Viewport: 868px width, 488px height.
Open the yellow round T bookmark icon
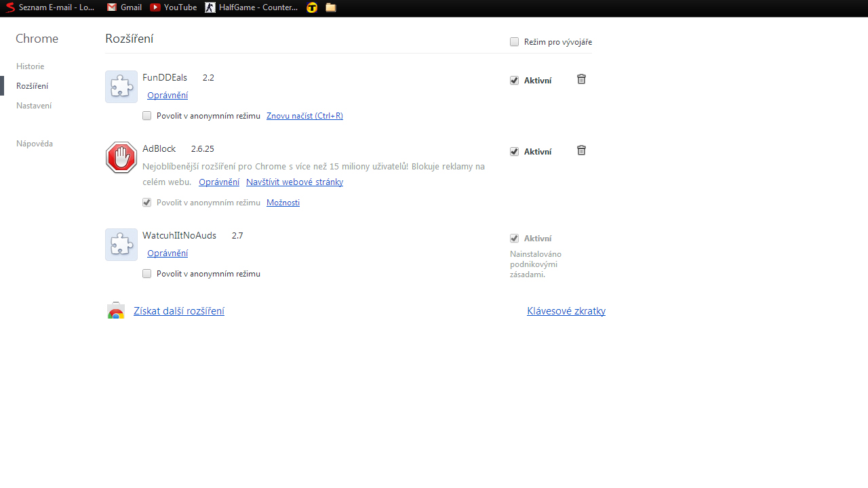[x=312, y=7]
